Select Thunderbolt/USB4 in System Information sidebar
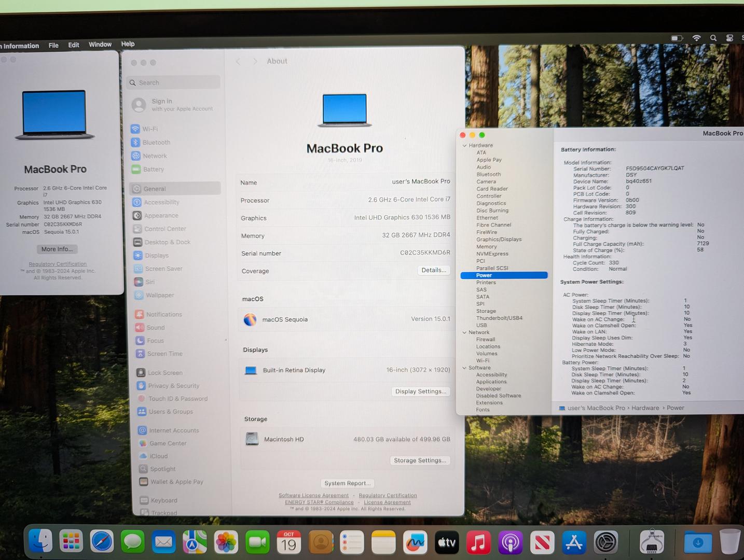744x560 pixels. click(499, 318)
